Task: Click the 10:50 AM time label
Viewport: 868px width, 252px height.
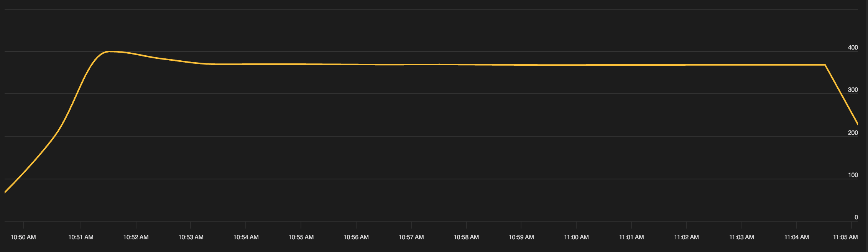Action: pyautogui.click(x=23, y=237)
